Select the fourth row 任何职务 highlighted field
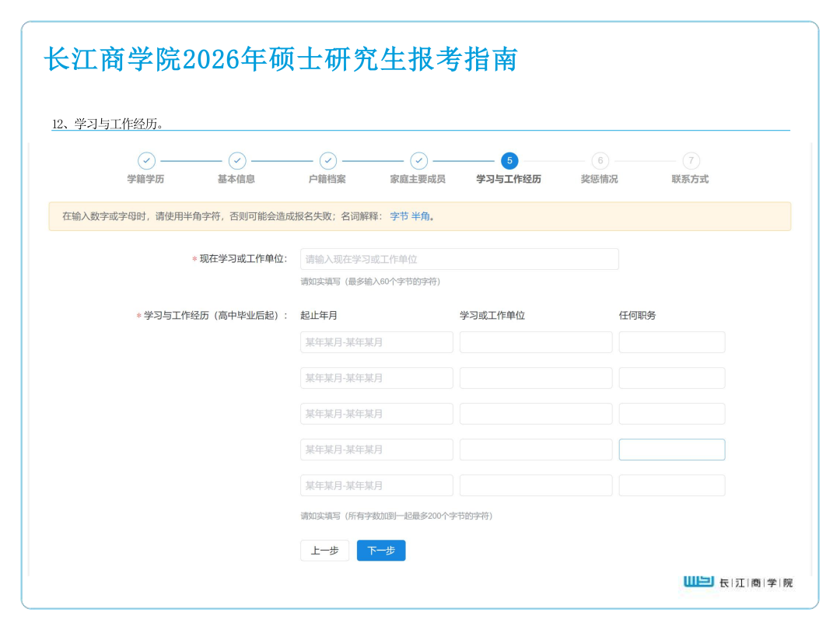This screenshot has height=630, width=840. (672, 450)
